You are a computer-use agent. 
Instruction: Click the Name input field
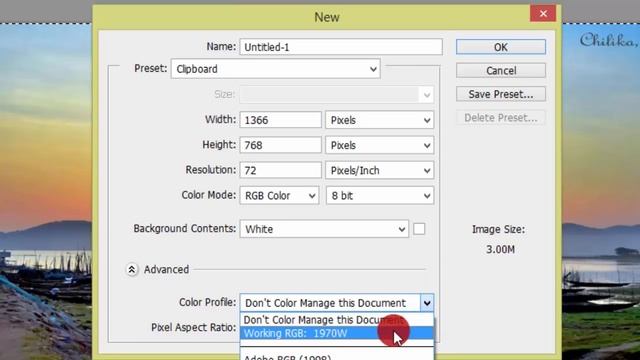[x=341, y=47]
